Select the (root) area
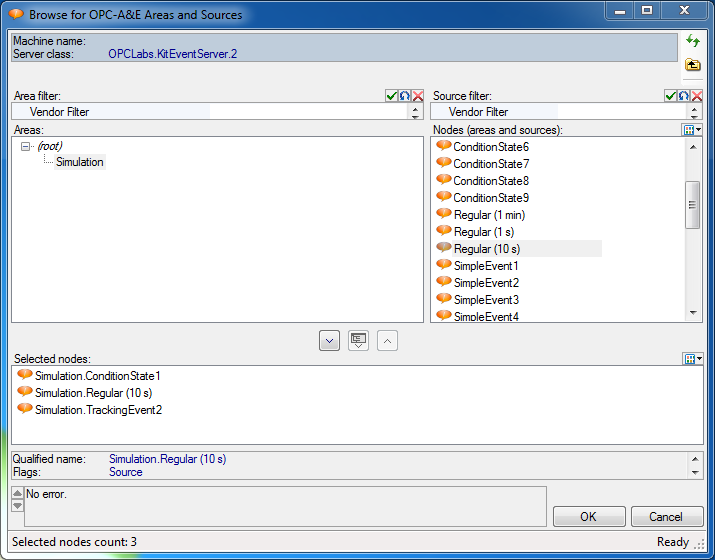 (x=50, y=146)
